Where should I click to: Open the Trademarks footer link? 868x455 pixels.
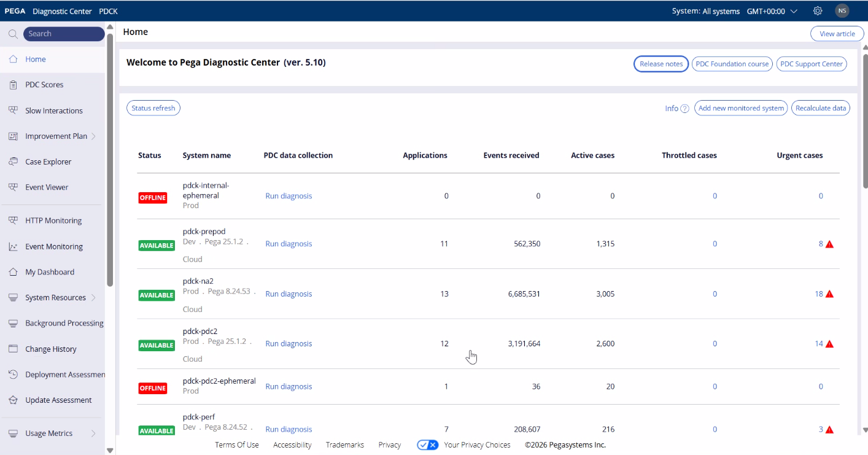tap(345, 445)
